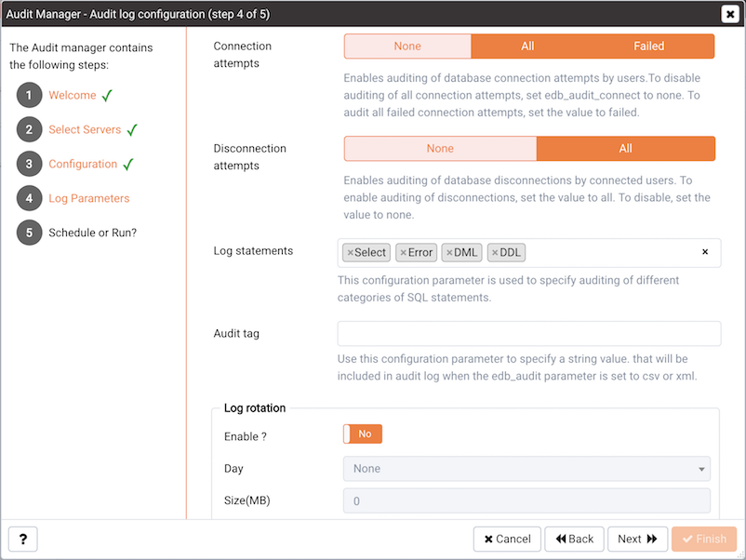Select the Log Parameters step
The image size is (746, 560).
pos(89,198)
